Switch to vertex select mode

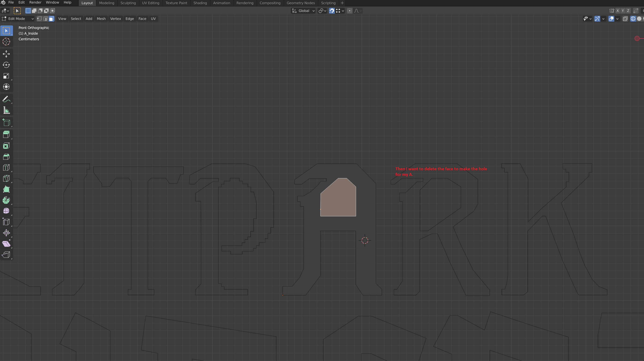click(39, 19)
